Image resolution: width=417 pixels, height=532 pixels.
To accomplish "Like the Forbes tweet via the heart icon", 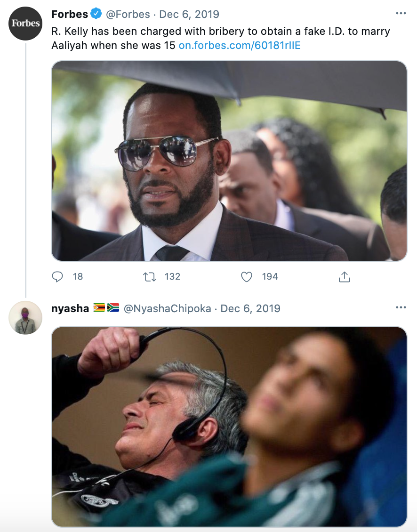I will pyautogui.click(x=247, y=277).
